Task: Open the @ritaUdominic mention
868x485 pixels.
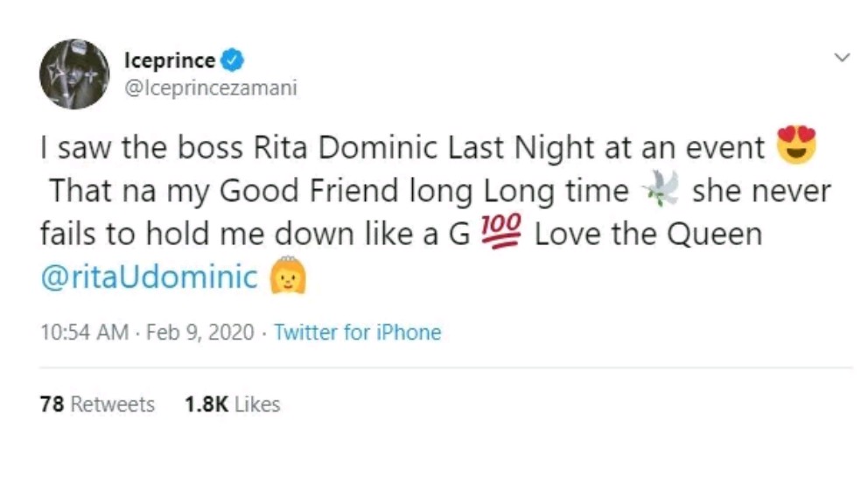Action: [149, 278]
